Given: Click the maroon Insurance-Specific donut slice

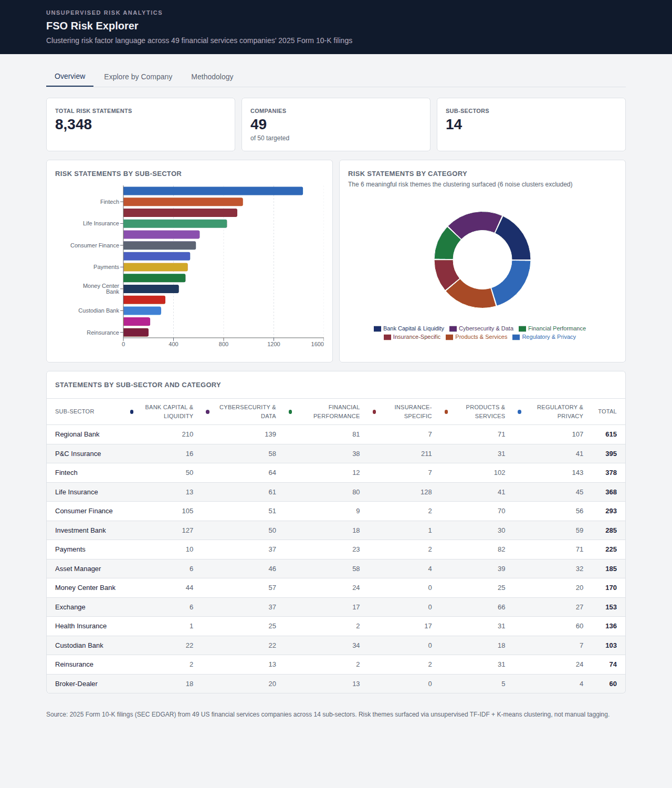Looking at the screenshot, I should click(445, 274).
